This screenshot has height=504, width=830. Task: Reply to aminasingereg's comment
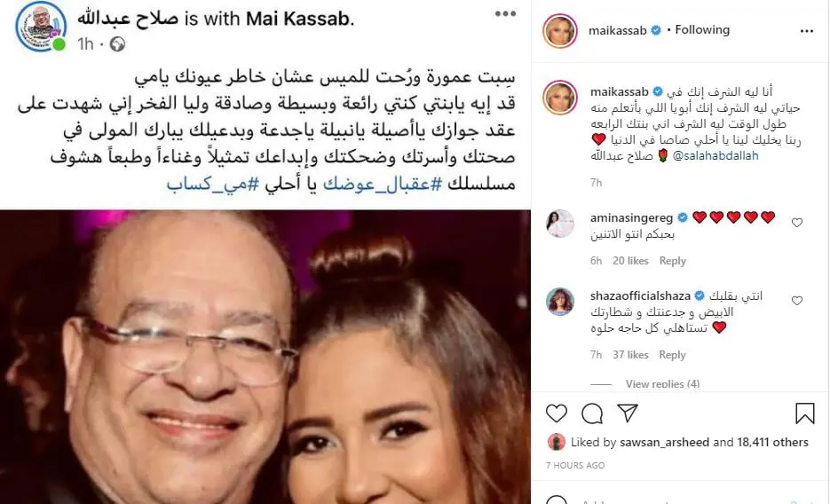tap(672, 261)
